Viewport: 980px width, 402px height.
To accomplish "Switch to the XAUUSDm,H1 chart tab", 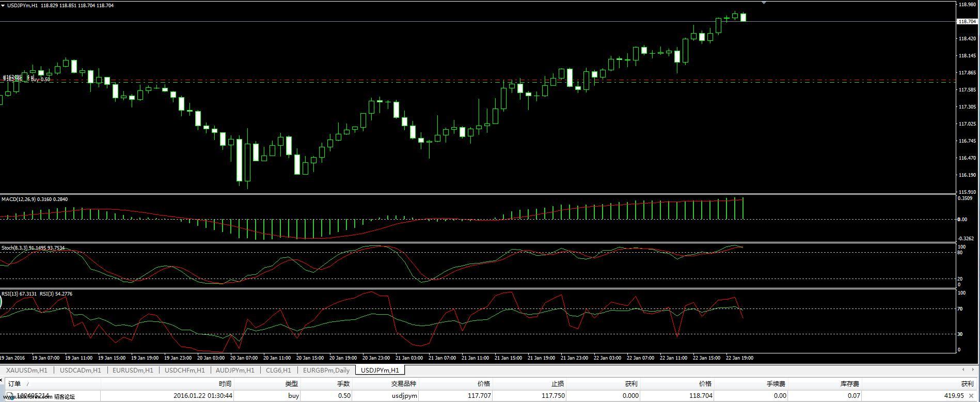I will click(x=27, y=370).
